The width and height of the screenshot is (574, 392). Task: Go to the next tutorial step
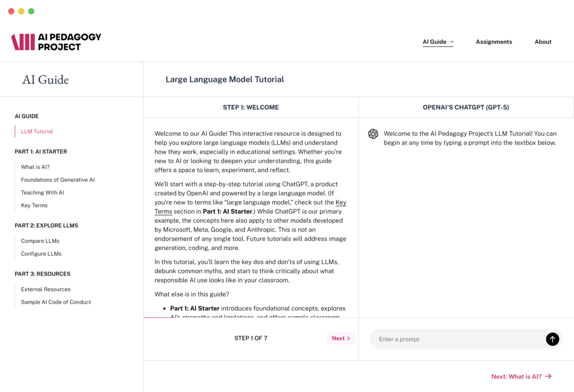pyautogui.click(x=341, y=338)
